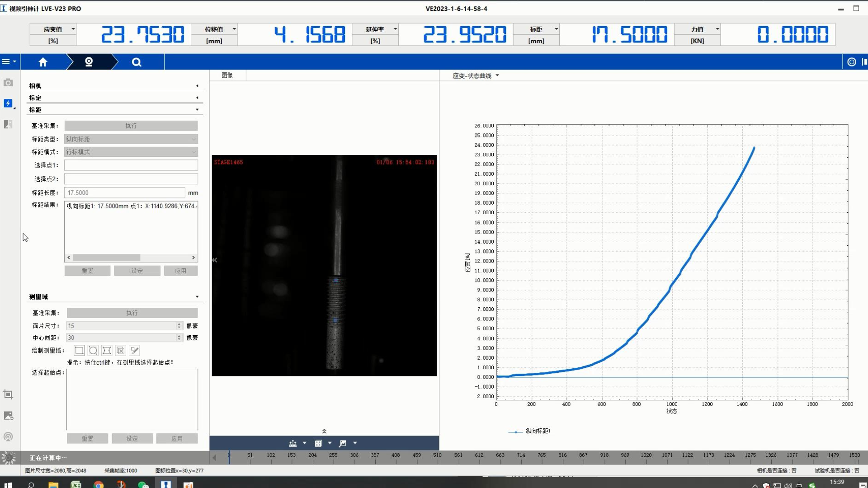Click horizontal scrollbar in 标距结果 box
Image resolution: width=868 pixels, height=488 pixels.
[x=107, y=258]
